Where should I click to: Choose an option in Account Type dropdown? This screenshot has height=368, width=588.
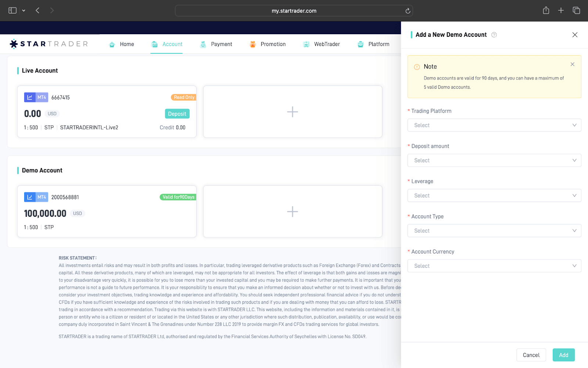pyautogui.click(x=494, y=231)
